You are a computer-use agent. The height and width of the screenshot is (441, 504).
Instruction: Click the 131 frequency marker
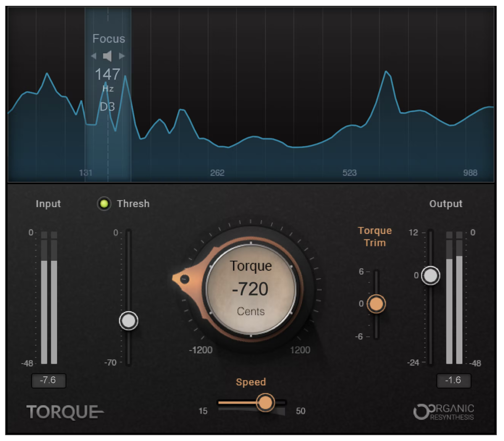(x=86, y=173)
